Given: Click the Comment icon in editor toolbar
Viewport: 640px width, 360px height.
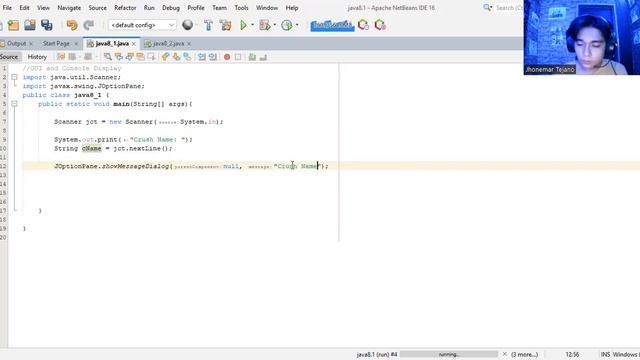Looking at the screenshot, I should (x=252, y=57).
